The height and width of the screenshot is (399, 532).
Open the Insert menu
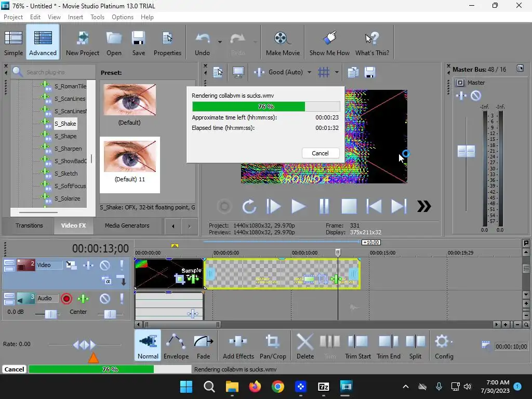click(75, 17)
